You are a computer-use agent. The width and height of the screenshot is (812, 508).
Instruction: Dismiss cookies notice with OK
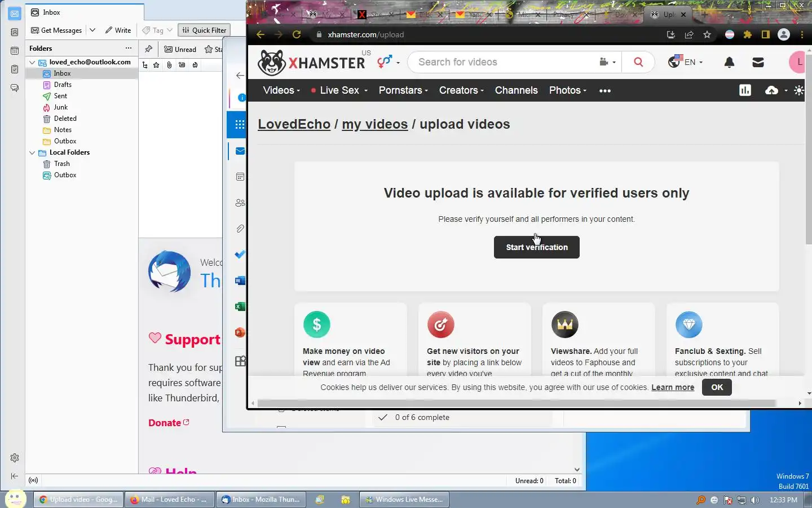pyautogui.click(x=717, y=387)
